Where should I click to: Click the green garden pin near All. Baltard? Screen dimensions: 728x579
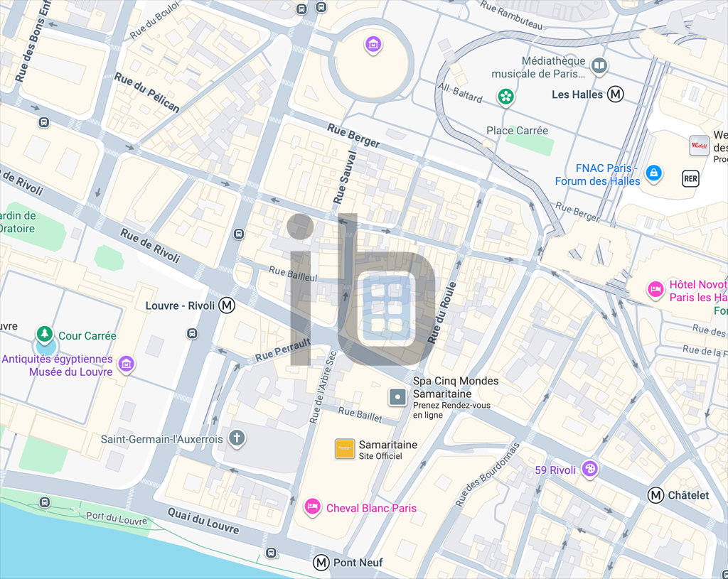(x=505, y=97)
